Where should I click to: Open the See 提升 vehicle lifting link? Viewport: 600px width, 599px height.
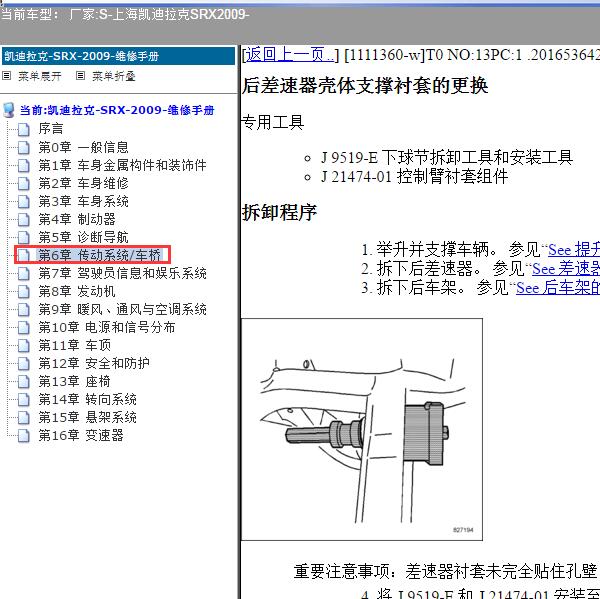click(574, 250)
